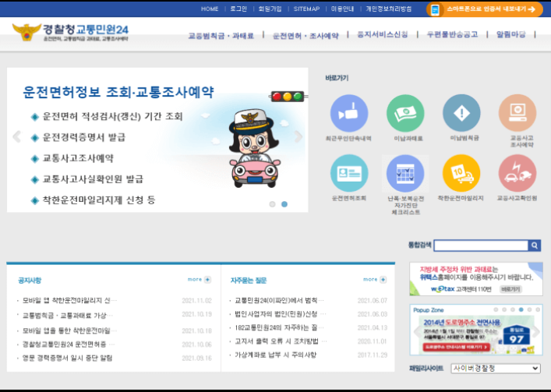Click 스마트폰으로 인증서 내보내기 button

[x=484, y=9]
